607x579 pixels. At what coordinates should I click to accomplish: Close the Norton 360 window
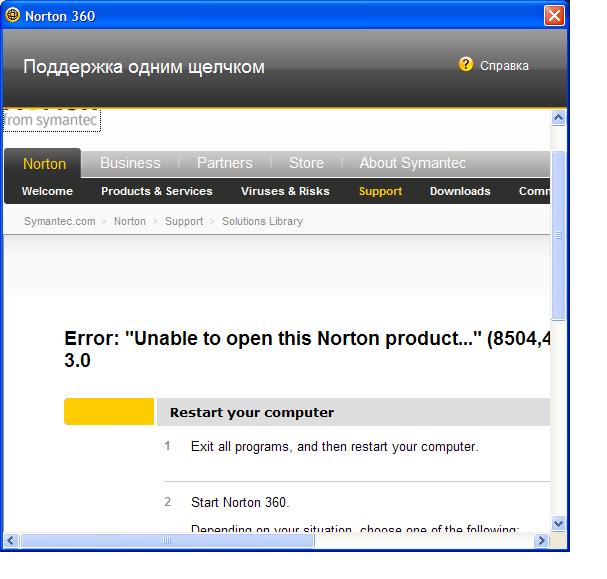[554, 16]
